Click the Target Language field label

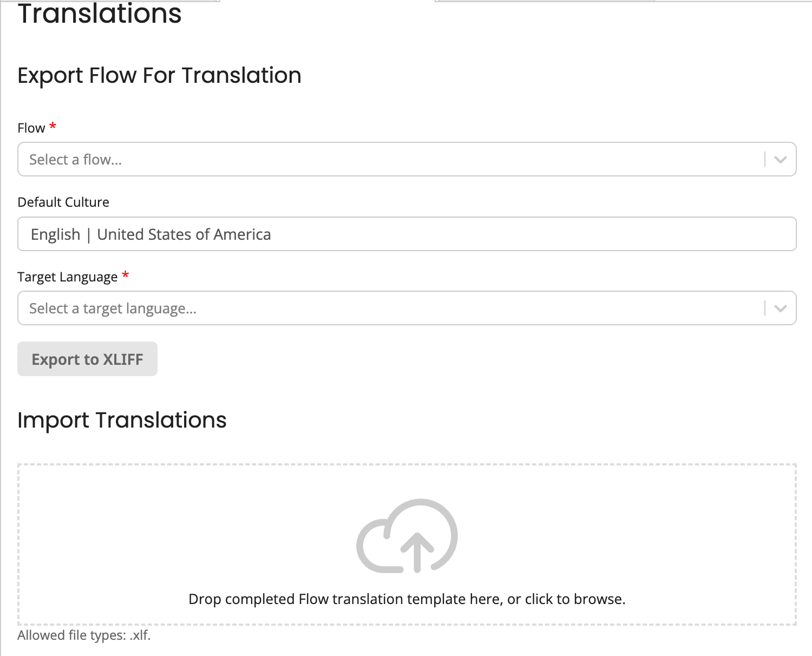(x=68, y=276)
